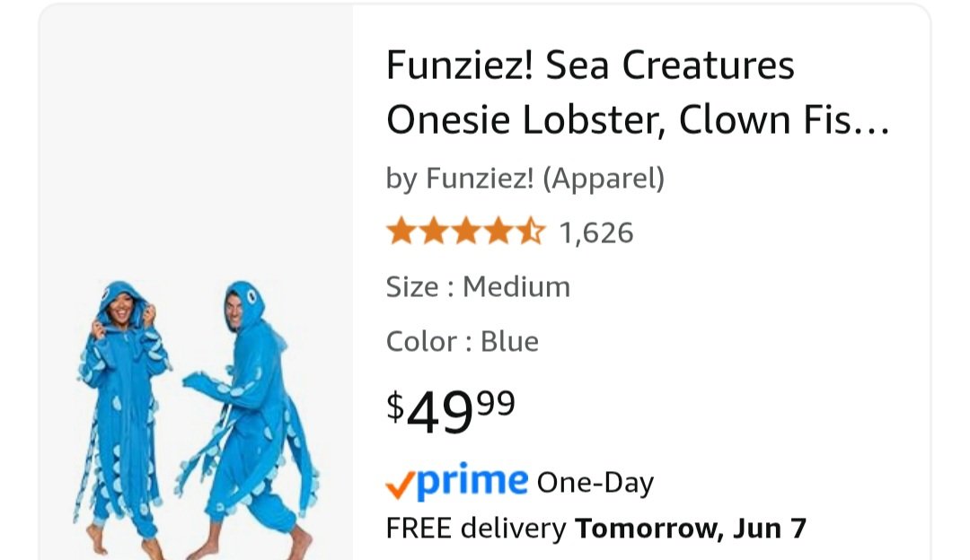Click the orange star rating icons

pyautogui.click(x=465, y=232)
